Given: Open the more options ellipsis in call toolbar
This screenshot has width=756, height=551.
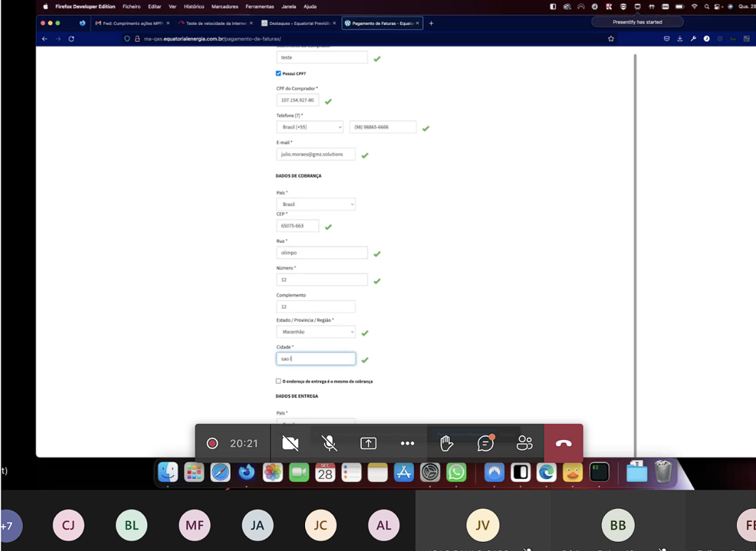Looking at the screenshot, I should tap(408, 443).
